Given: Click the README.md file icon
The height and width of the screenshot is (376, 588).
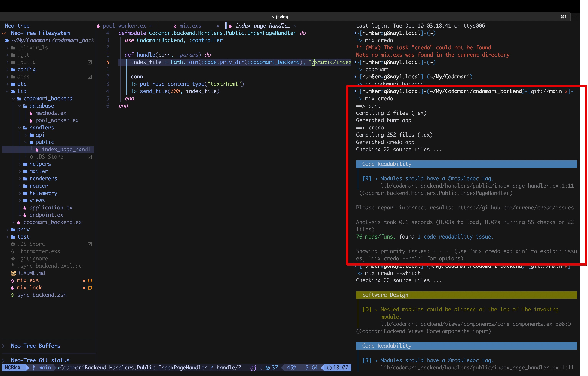Looking at the screenshot, I should point(13,273).
